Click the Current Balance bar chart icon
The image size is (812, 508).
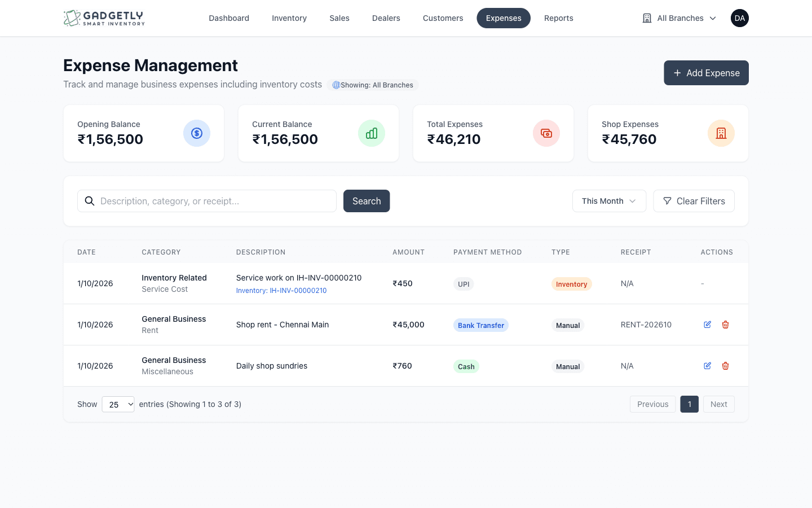pos(372,133)
